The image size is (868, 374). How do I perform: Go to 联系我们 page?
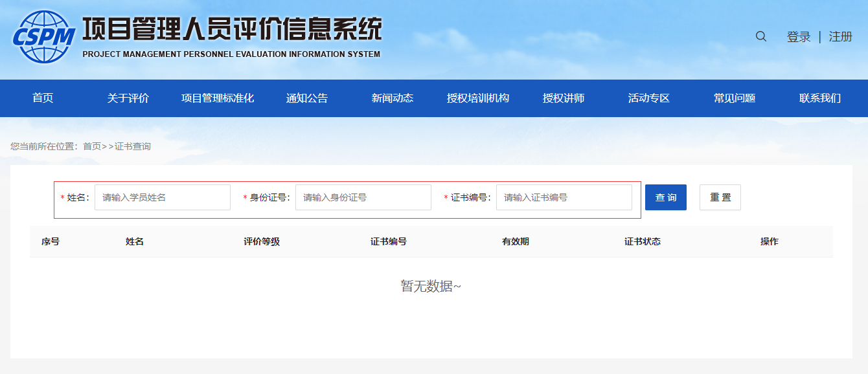click(x=820, y=98)
